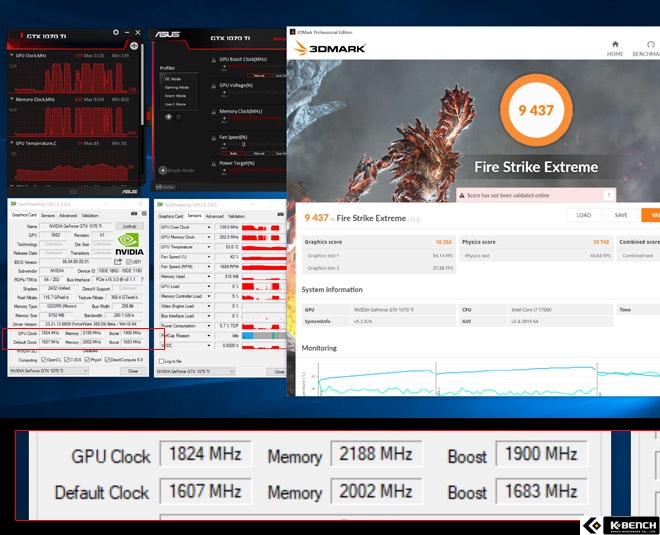Select OC Mode profile
Viewport: 660px width, 535px height.
173,79
